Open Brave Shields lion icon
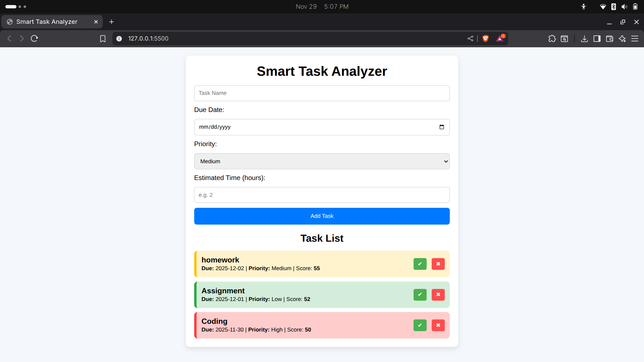Image resolution: width=644 pixels, height=362 pixels. 485,39
